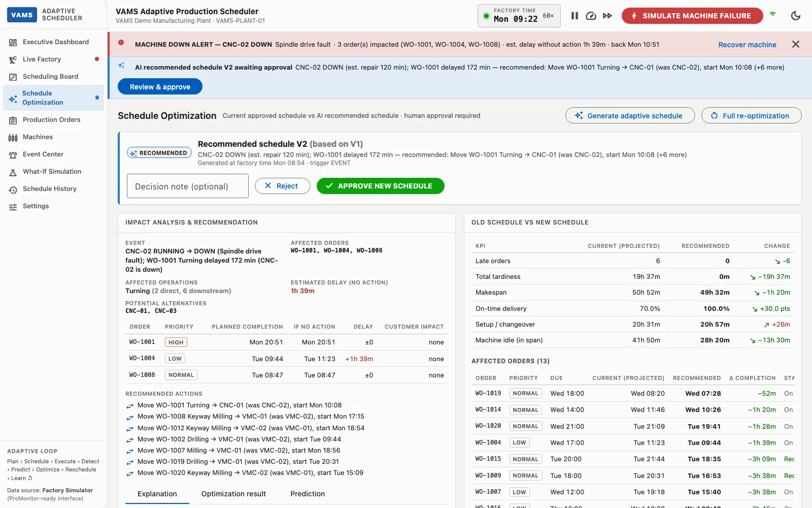
Task: Click Schedule History clock icon
Action: tap(13, 189)
